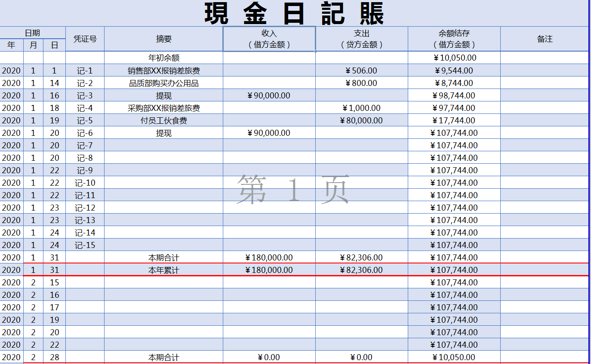Viewport: 591px width, 364px height.
Task: Click voucher cell 记-2
Action: tap(85, 83)
